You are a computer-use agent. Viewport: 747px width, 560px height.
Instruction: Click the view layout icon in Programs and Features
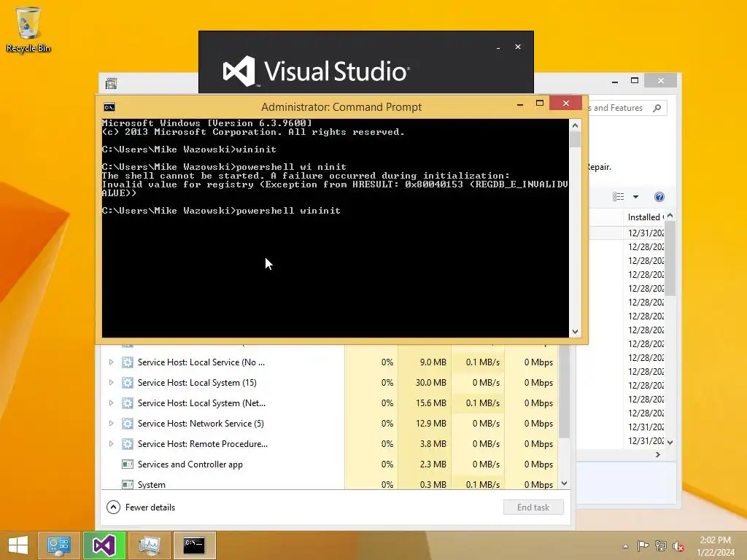point(618,197)
